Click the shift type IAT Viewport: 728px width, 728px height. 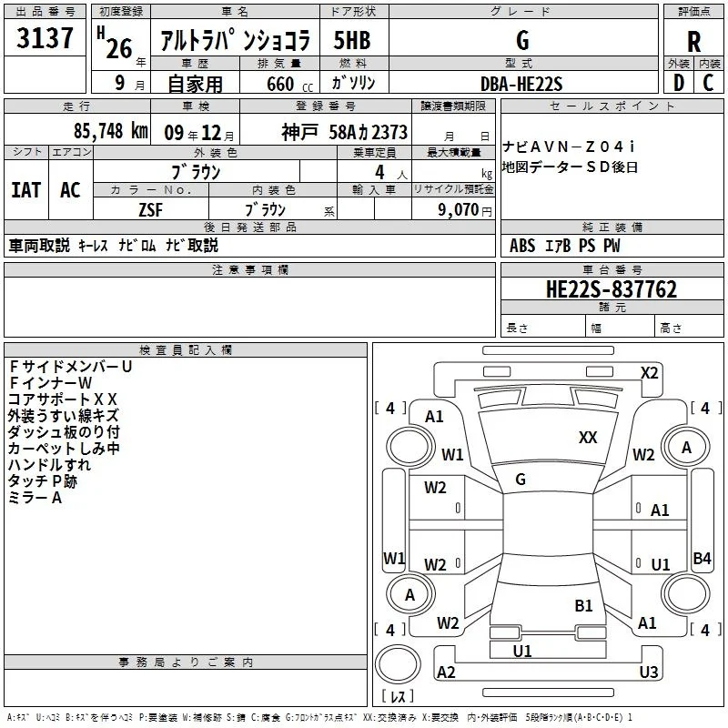pyautogui.click(x=26, y=190)
